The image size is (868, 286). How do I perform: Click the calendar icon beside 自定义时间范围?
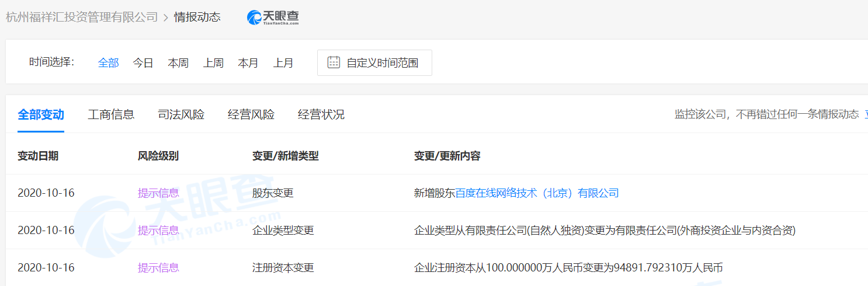tap(334, 63)
